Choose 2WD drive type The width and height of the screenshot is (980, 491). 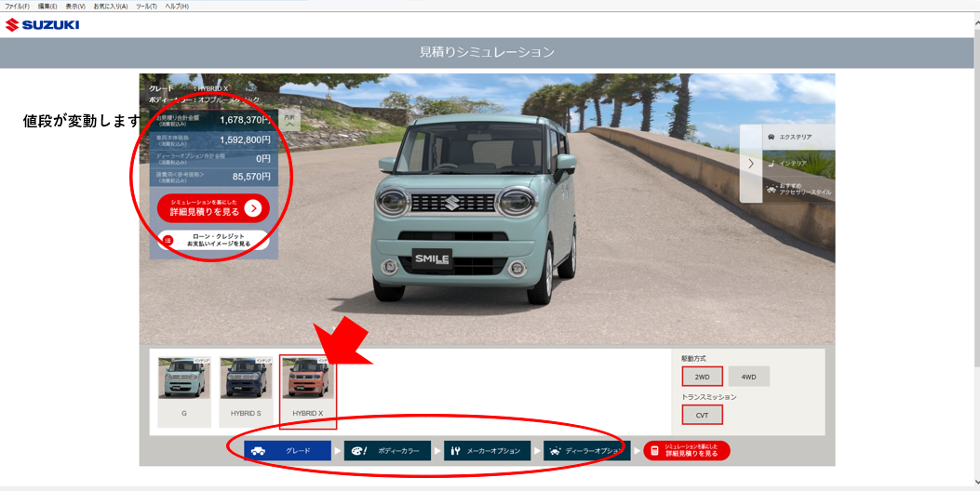[x=702, y=377]
